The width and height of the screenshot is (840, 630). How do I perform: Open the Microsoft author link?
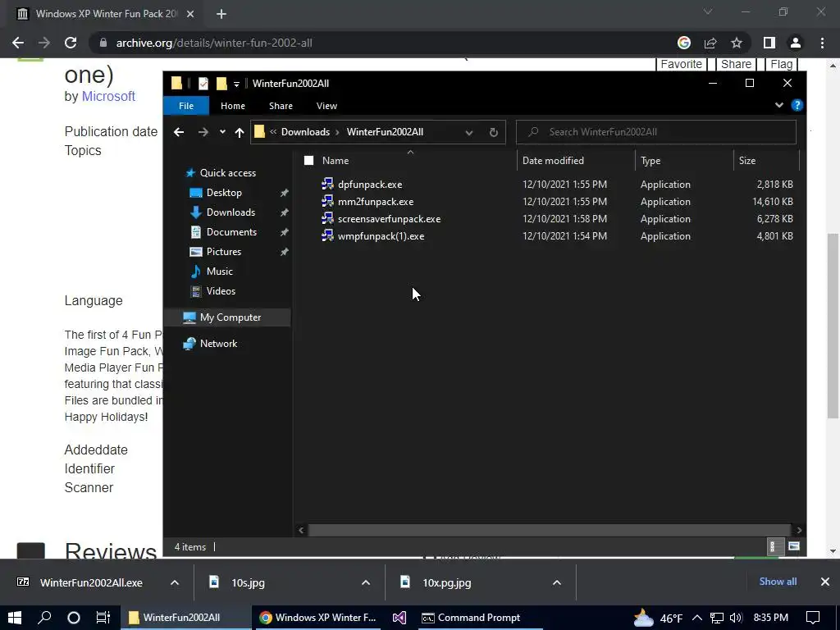[x=108, y=97]
